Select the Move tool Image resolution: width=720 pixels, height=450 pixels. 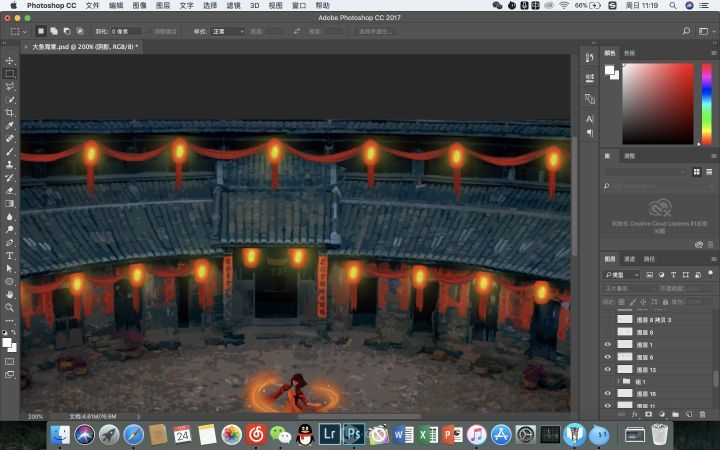click(10, 61)
